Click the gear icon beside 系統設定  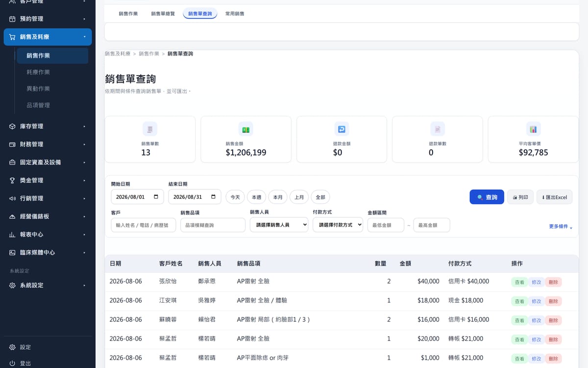pos(12,285)
